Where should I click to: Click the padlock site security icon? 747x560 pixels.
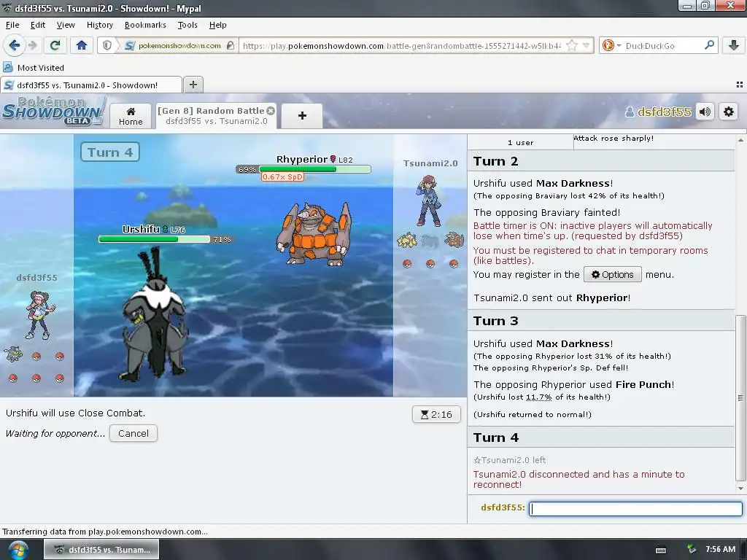tap(231, 45)
